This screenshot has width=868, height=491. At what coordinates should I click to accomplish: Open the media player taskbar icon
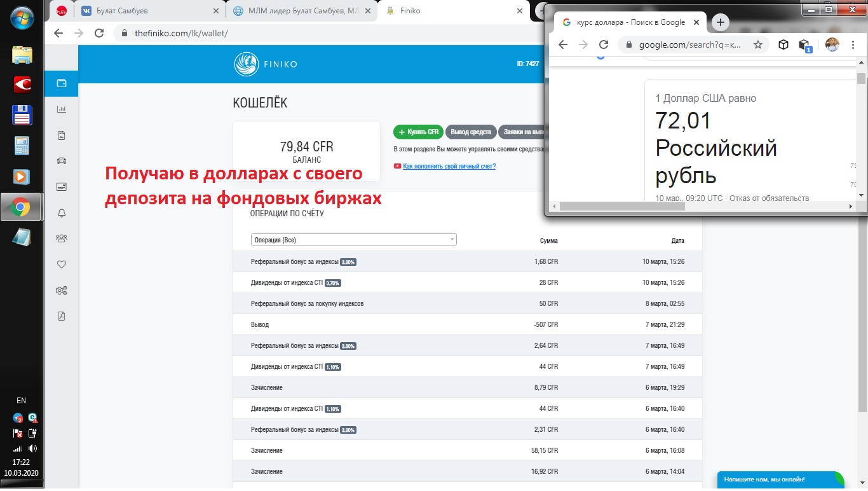tap(22, 176)
